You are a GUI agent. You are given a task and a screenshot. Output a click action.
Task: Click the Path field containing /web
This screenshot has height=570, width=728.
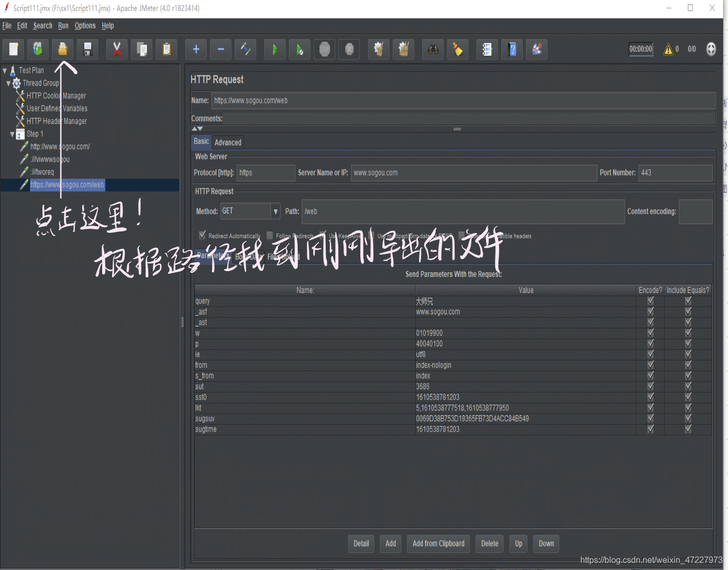(x=463, y=211)
